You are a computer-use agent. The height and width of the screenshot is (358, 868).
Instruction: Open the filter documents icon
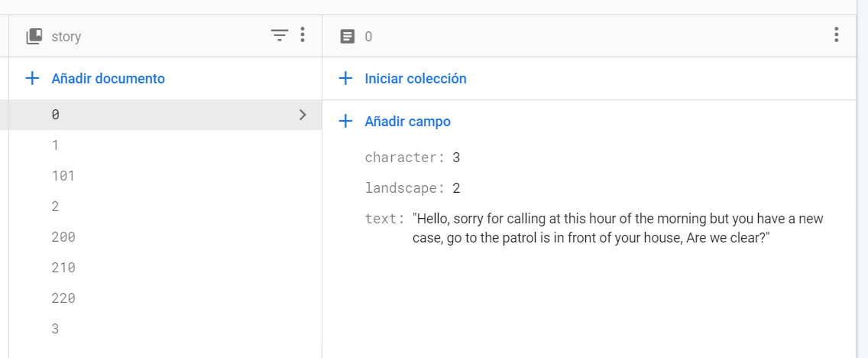pyautogui.click(x=280, y=35)
